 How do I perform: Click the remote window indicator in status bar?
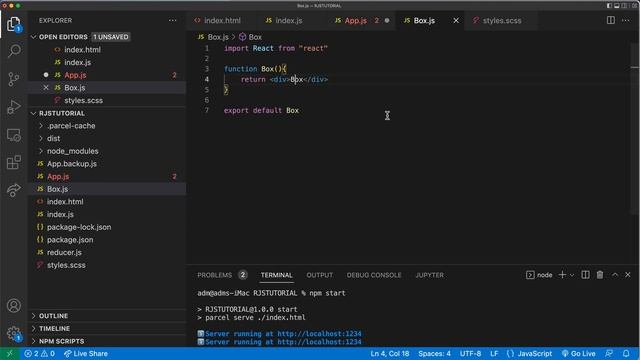click(9, 354)
